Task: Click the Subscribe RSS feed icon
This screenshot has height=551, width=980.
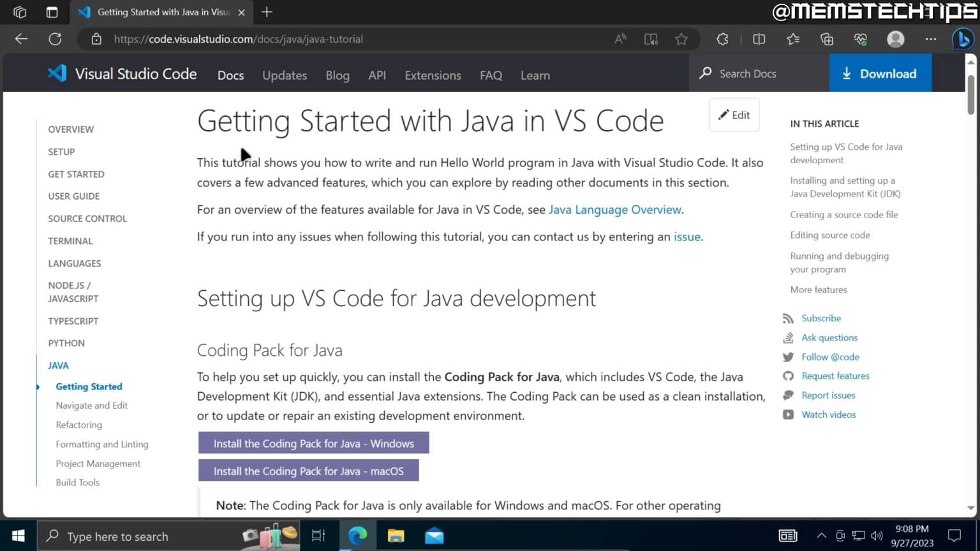Action: pyautogui.click(x=789, y=318)
